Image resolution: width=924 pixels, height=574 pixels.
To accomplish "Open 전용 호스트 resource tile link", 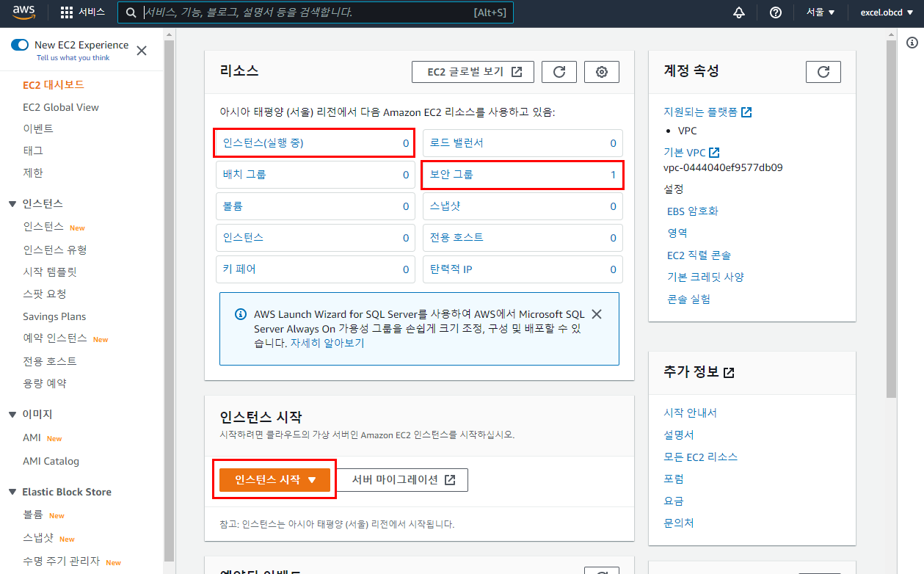I will point(456,238).
